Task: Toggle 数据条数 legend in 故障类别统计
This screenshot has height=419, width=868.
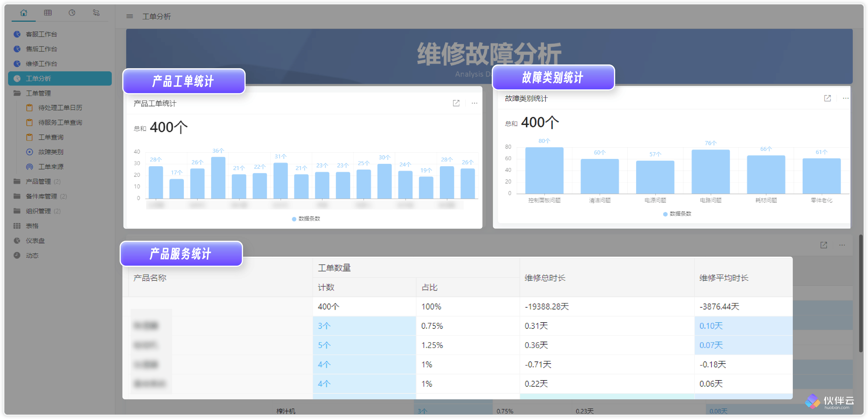Action: click(677, 214)
